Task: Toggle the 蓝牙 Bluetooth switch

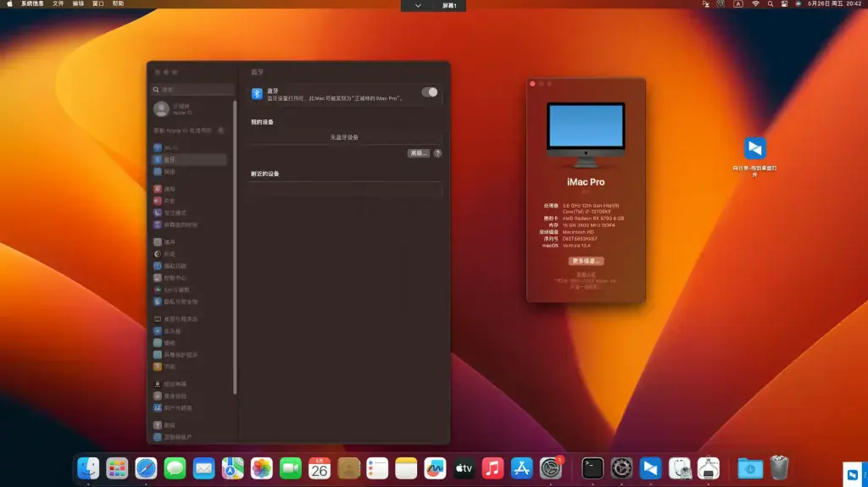Action: tap(430, 92)
